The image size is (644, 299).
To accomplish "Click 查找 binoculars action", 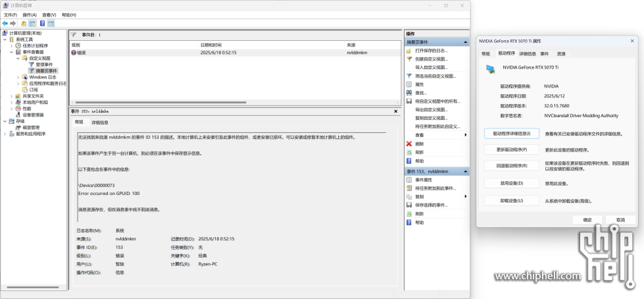I will point(420,93).
